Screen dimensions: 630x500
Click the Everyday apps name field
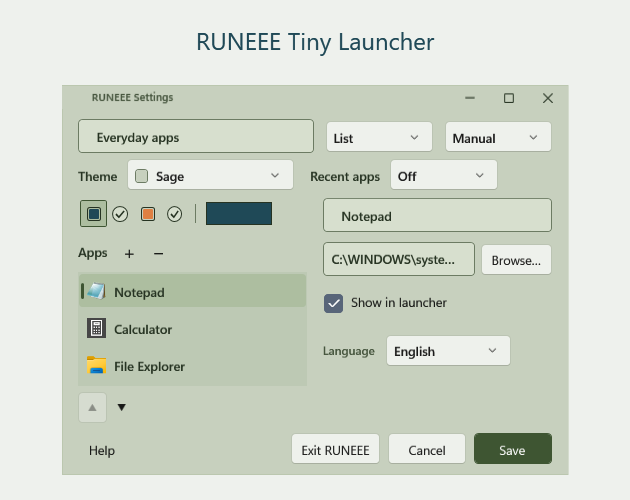coord(196,136)
